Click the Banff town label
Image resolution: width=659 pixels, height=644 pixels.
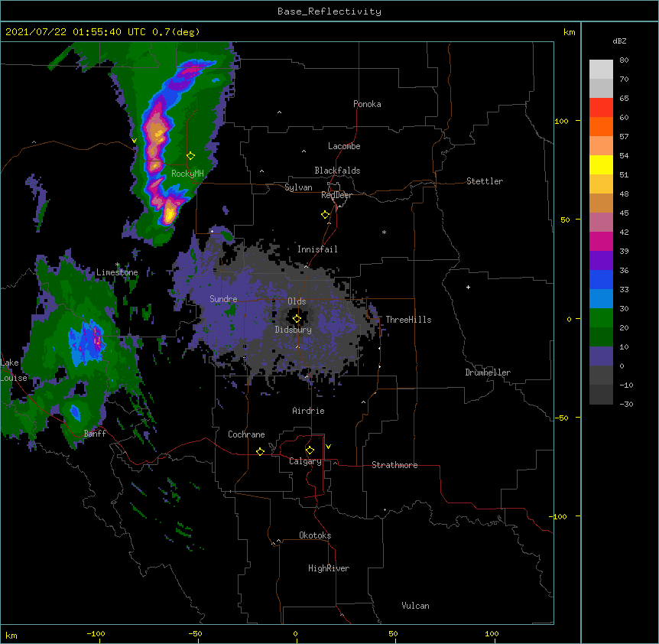pos(95,434)
